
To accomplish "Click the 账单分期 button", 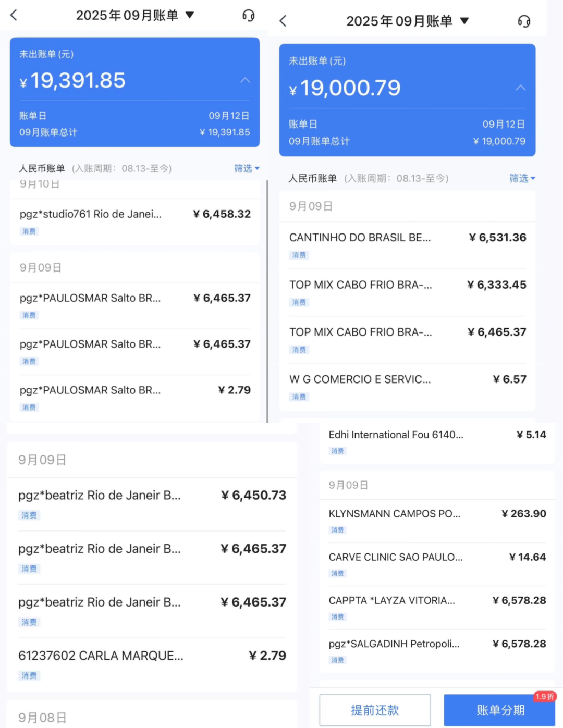I will tap(500, 710).
